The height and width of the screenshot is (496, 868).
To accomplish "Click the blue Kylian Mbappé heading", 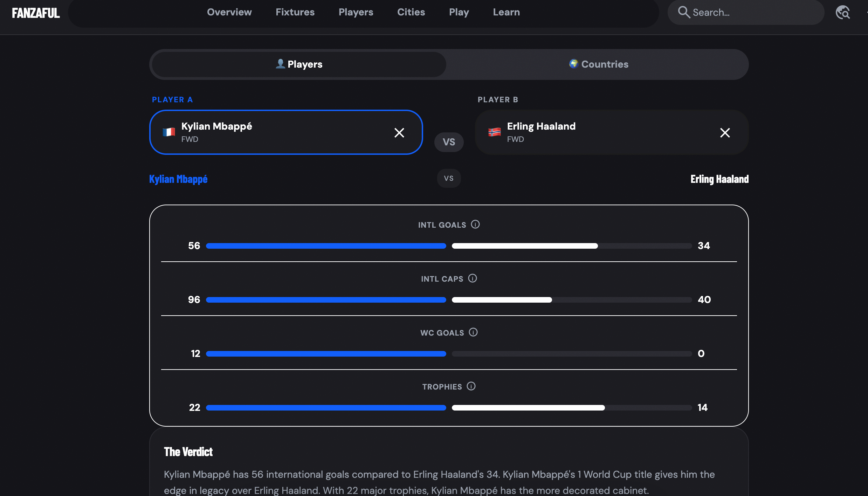I will (178, 179).
